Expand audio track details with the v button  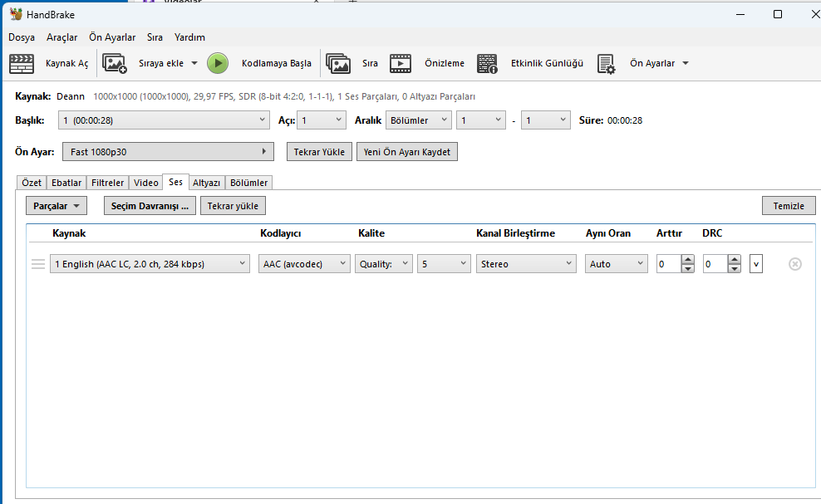[755, 264]
